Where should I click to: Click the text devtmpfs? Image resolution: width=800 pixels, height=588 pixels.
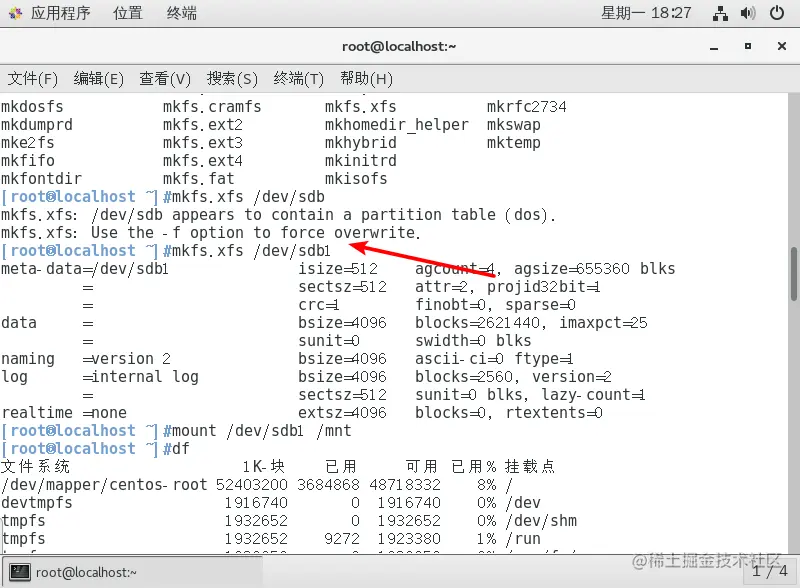[37, 503]
